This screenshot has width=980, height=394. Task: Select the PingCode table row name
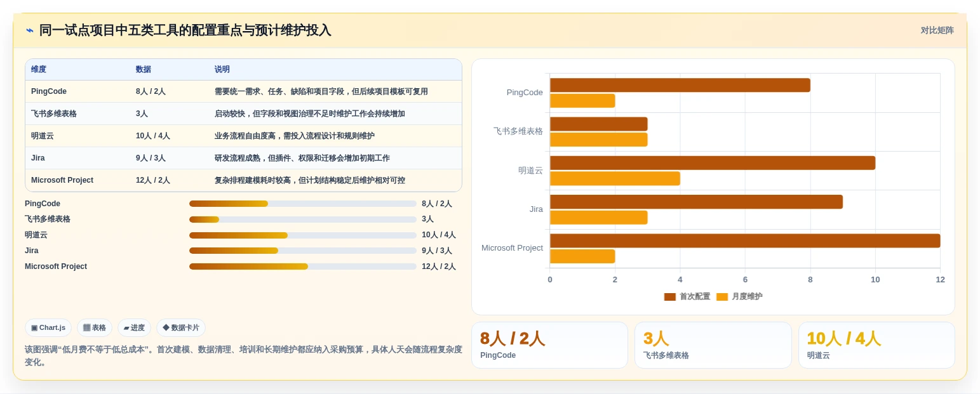(49, 91)
